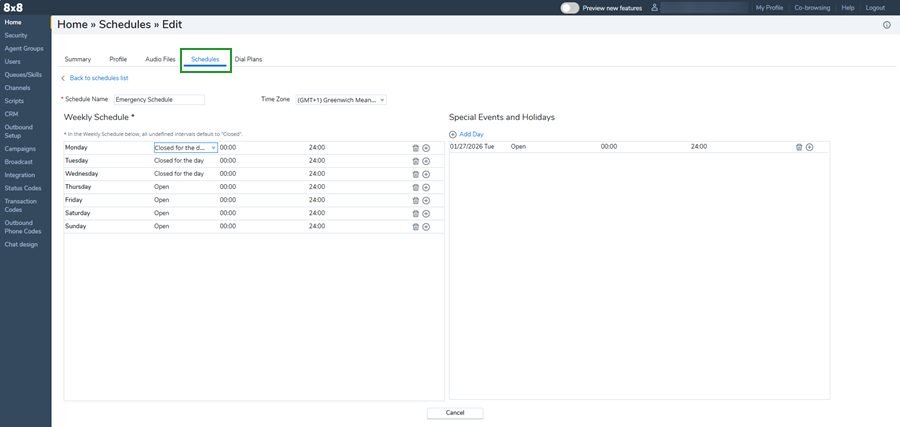
Task: Delete the Friday schedule row
Action: [416, 200]
